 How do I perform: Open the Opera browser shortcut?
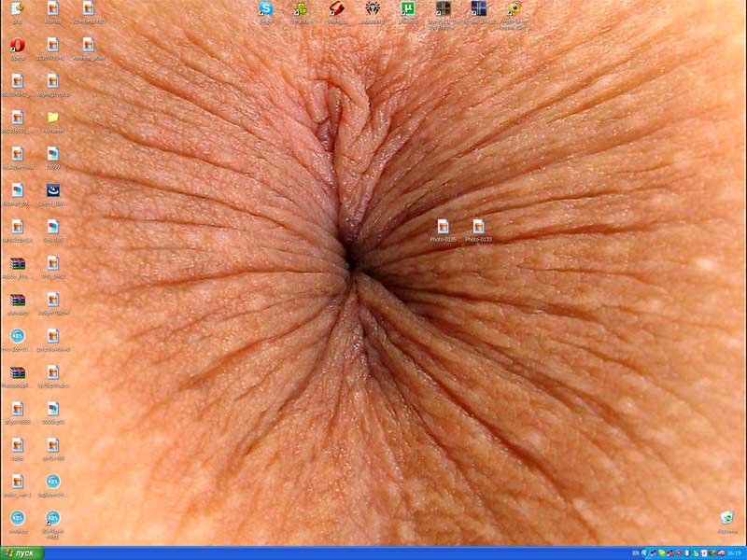tap(17, 45)
